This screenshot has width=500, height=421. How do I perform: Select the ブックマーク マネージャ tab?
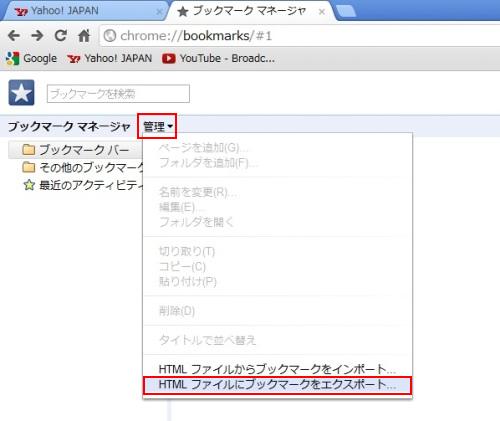250,11
